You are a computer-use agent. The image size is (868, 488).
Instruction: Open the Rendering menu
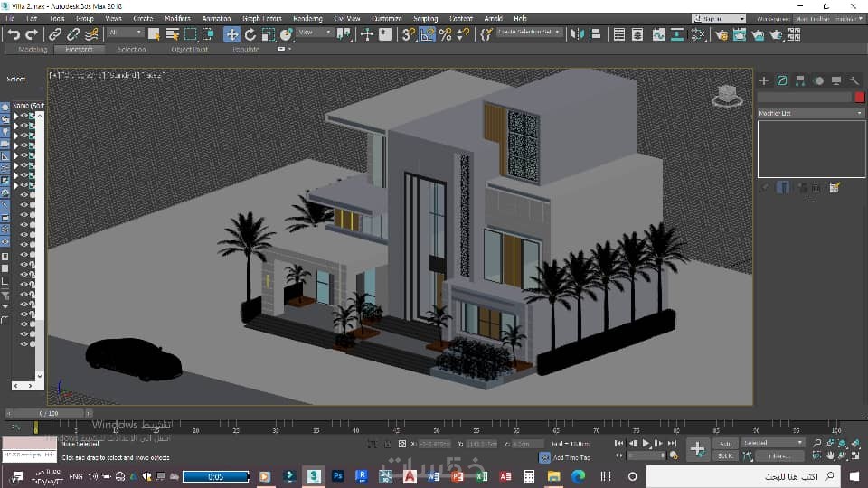pyautogui.click(x=307, y=18)
